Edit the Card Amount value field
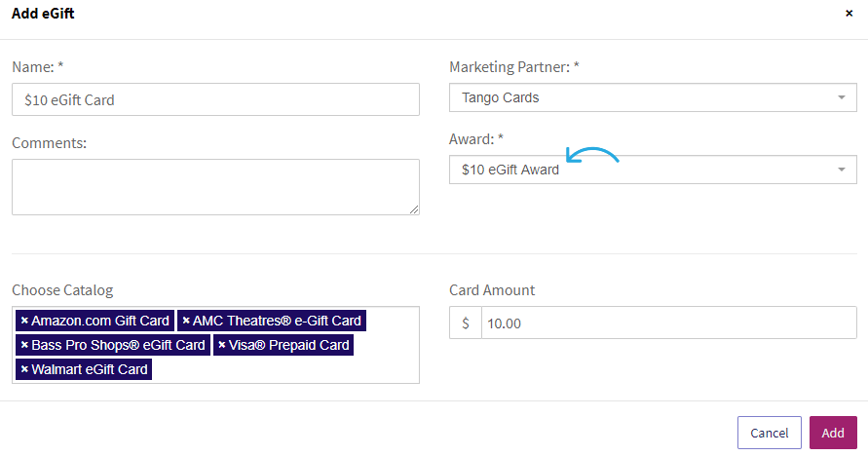868x456 pixels. 668,323
